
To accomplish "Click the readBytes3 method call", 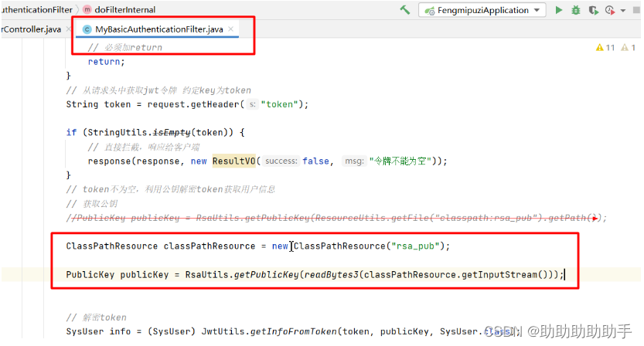I will 332,274.
